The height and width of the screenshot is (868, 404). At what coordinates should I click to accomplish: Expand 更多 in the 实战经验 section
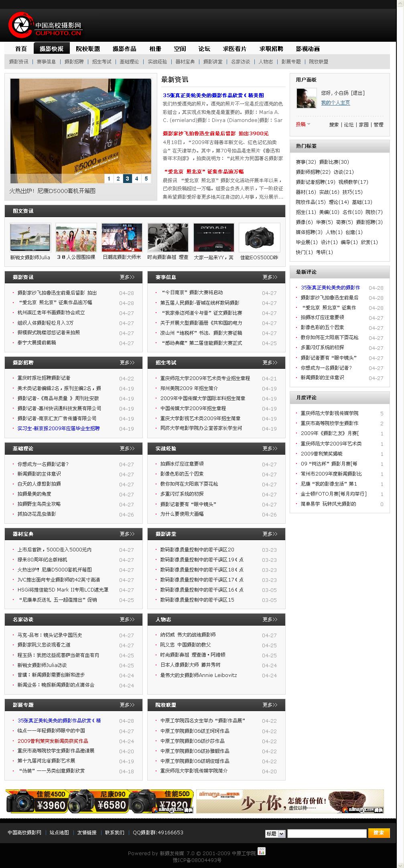(x=270, y=448)
